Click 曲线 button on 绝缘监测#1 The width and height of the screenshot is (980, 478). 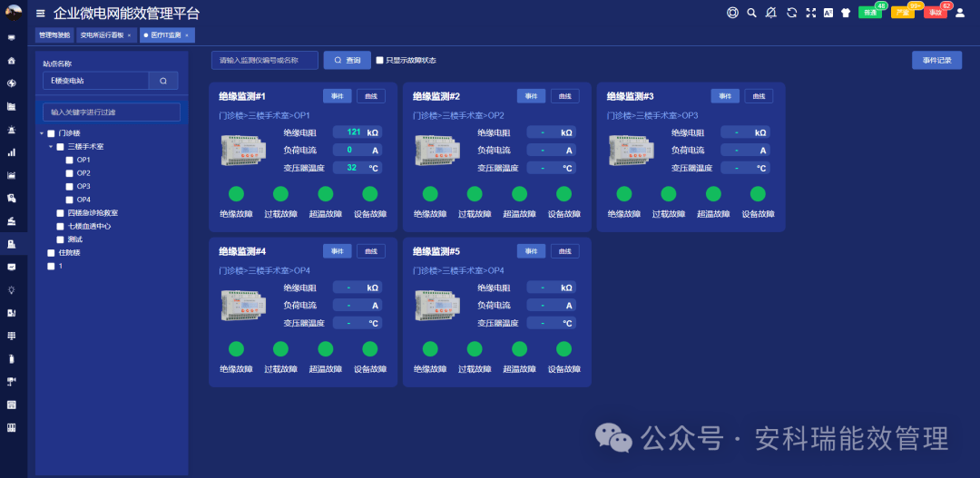coord(371,96)
